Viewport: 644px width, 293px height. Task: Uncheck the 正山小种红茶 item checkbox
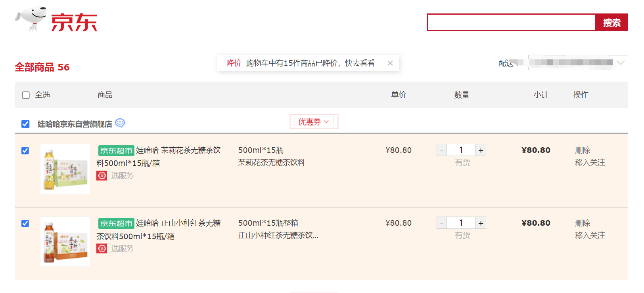pyautogui.click(x=25, y=223)
